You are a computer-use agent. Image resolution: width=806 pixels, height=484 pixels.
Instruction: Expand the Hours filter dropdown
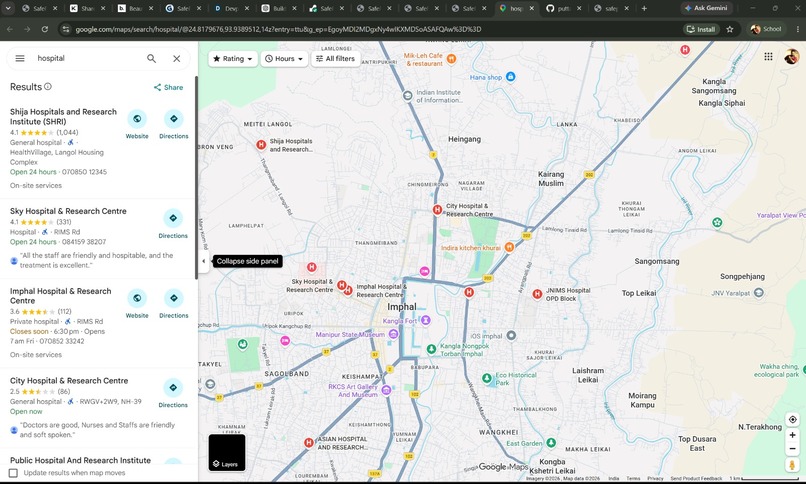click(284, 59)
